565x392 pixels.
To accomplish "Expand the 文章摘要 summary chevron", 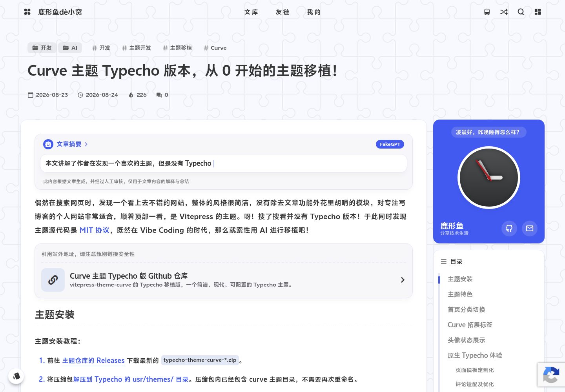I will [x=86, y=144].
